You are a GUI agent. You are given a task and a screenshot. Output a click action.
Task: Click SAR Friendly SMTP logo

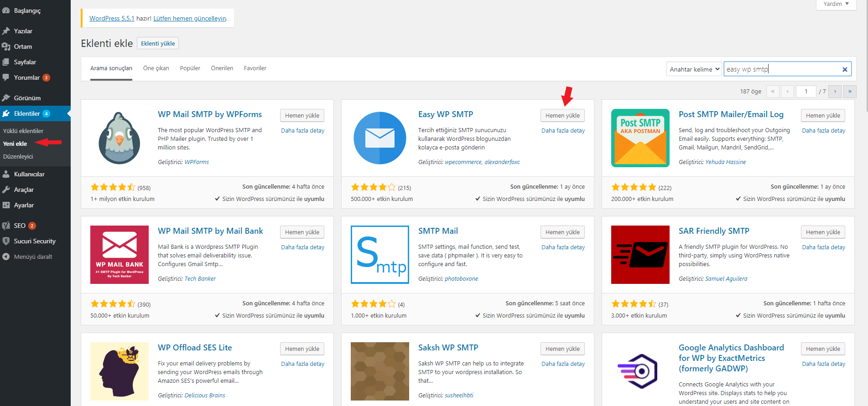(x=640, y=255)
